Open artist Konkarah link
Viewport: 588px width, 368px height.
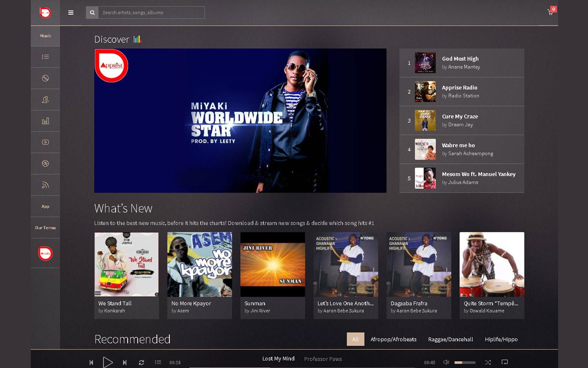tap(114, 311)
